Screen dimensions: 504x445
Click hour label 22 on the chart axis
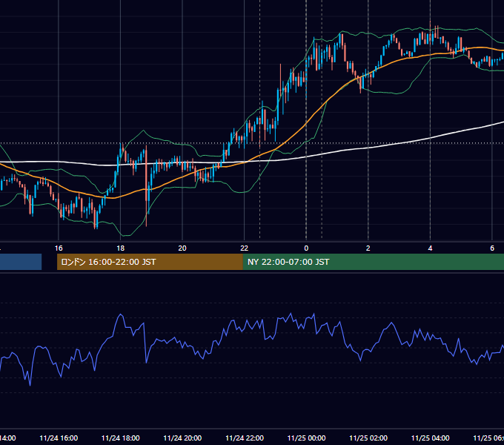coord(245,248)
